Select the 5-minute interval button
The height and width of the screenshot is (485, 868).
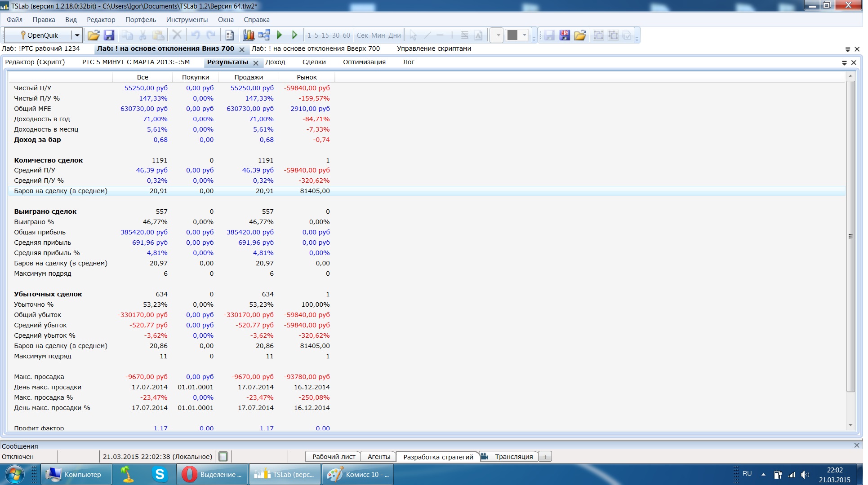(x=316, y=35)
